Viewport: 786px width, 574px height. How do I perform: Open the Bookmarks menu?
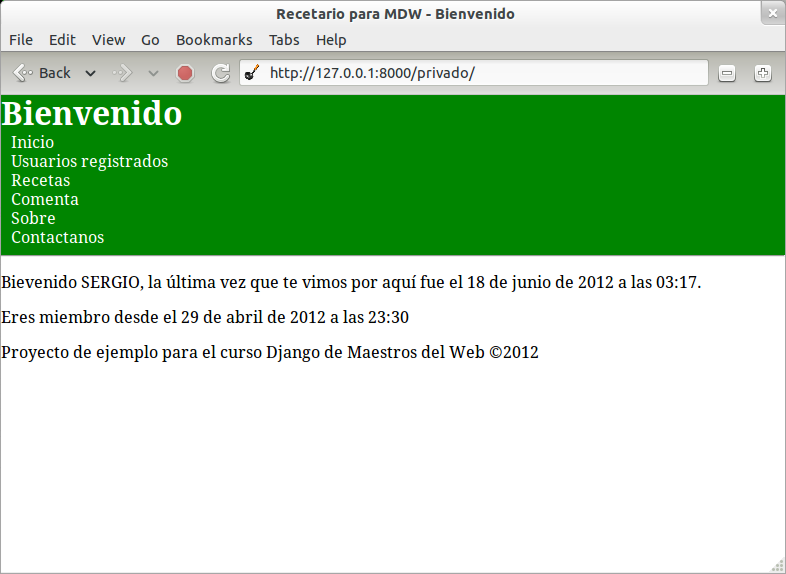pos(214,40)
